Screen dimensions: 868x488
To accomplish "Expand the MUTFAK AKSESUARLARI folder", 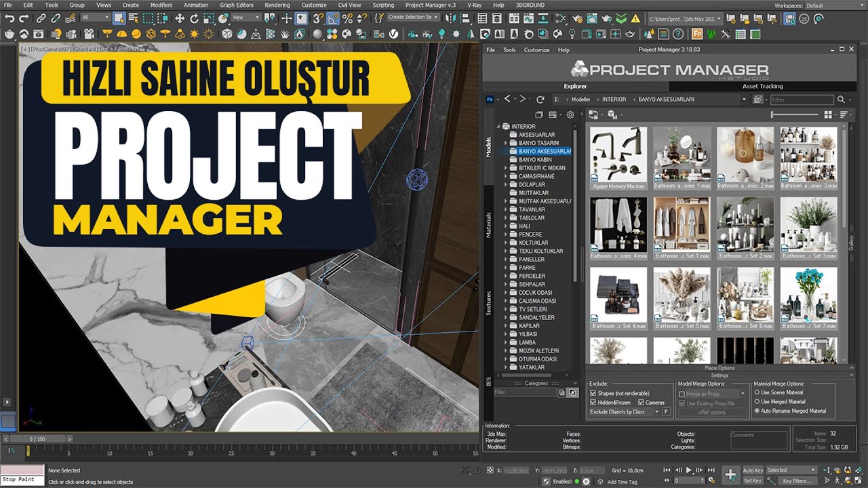I will 506,201.
